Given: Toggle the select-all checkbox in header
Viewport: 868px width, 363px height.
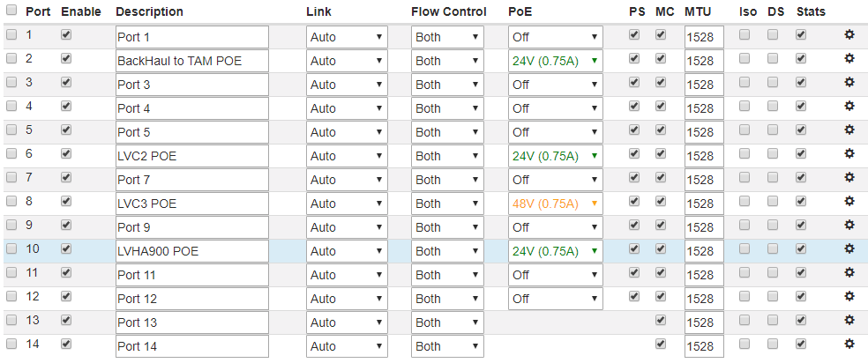Looking at the screenshot, I should [x=11, y=11].
